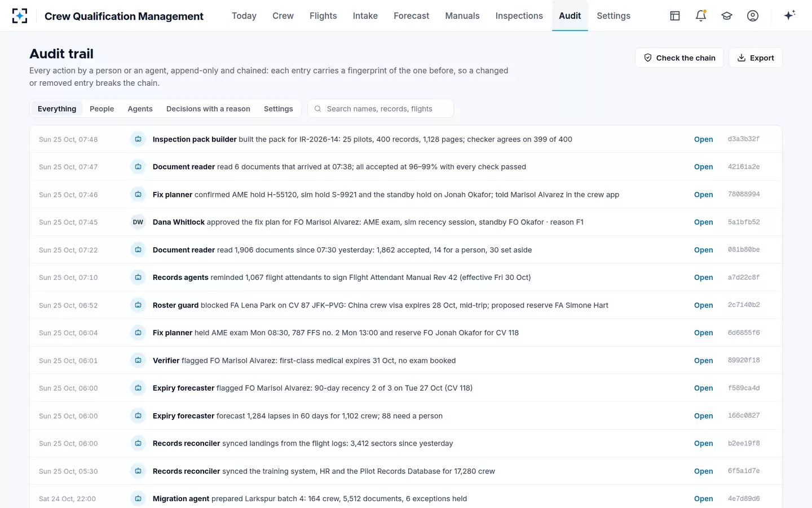Go to the Crew tab

(283, 16)
